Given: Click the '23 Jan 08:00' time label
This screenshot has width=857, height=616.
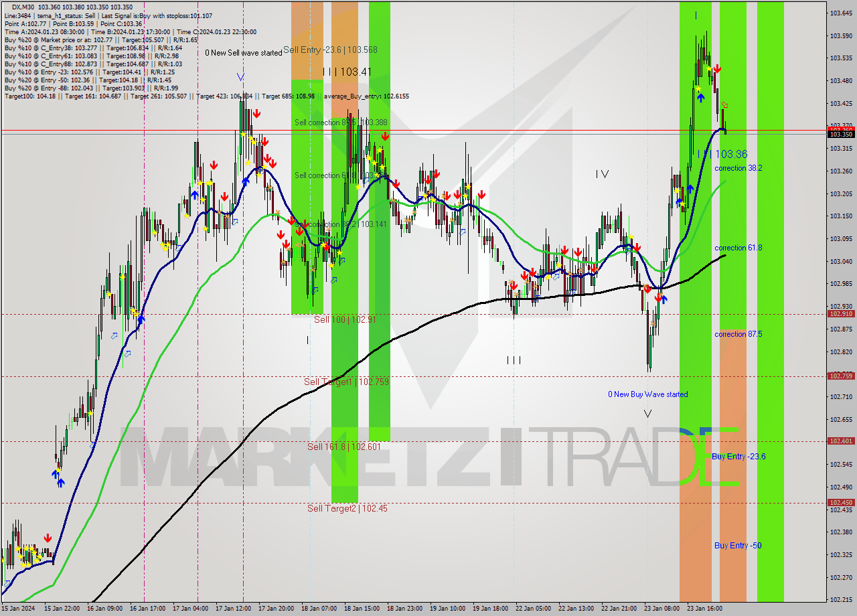Looking at the screenshot, I should click(x=661, y=609).
